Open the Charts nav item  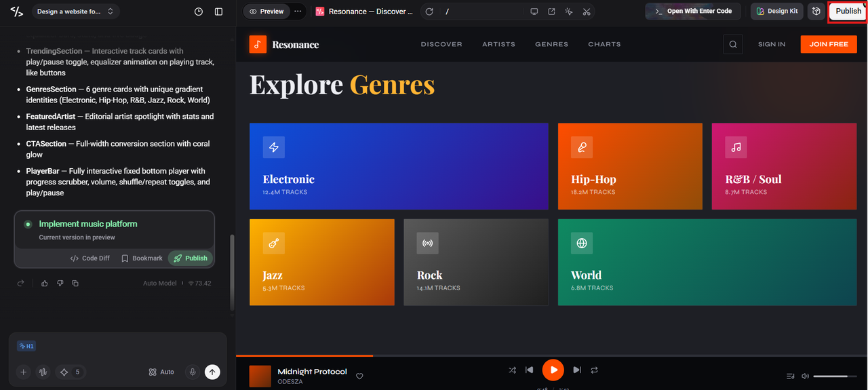coord(604,44)
